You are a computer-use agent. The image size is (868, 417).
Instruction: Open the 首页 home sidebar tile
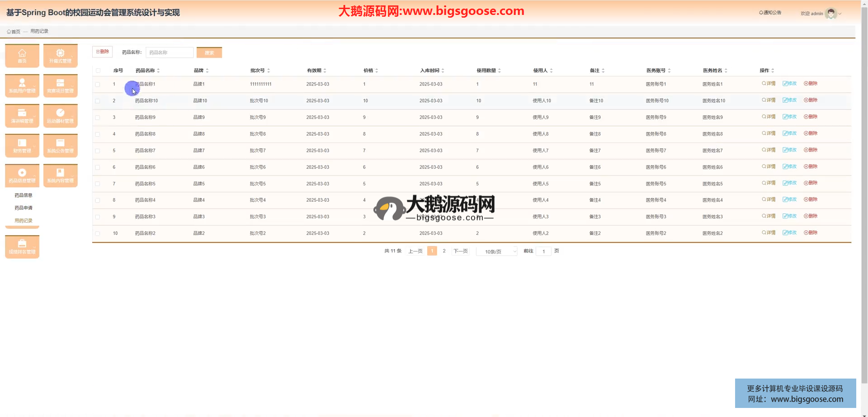click(22, 56)
